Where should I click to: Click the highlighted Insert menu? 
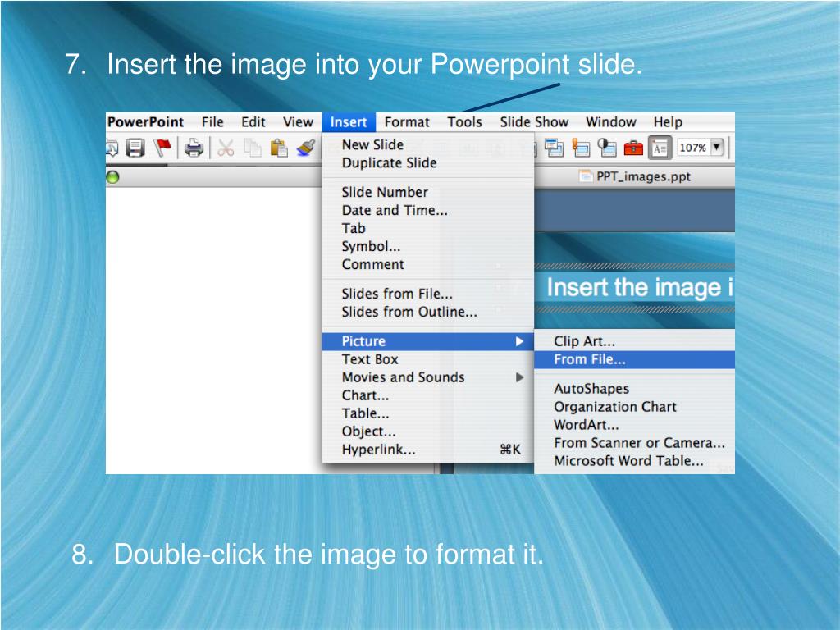[349, 122]
